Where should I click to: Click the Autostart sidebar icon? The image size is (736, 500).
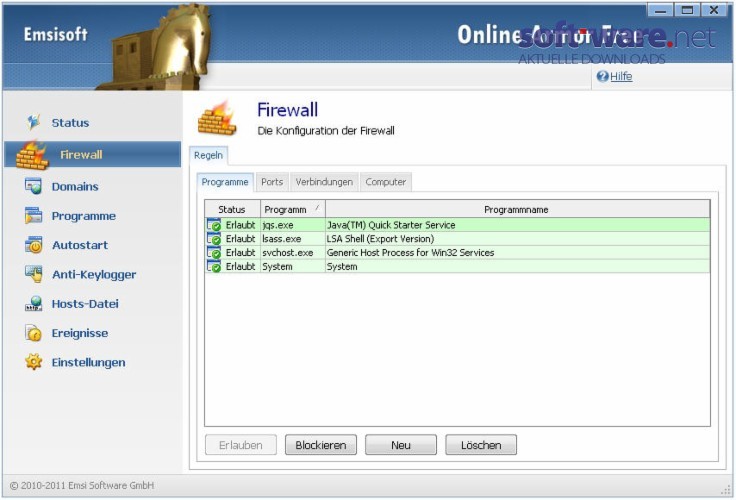(x=33, y=245)
